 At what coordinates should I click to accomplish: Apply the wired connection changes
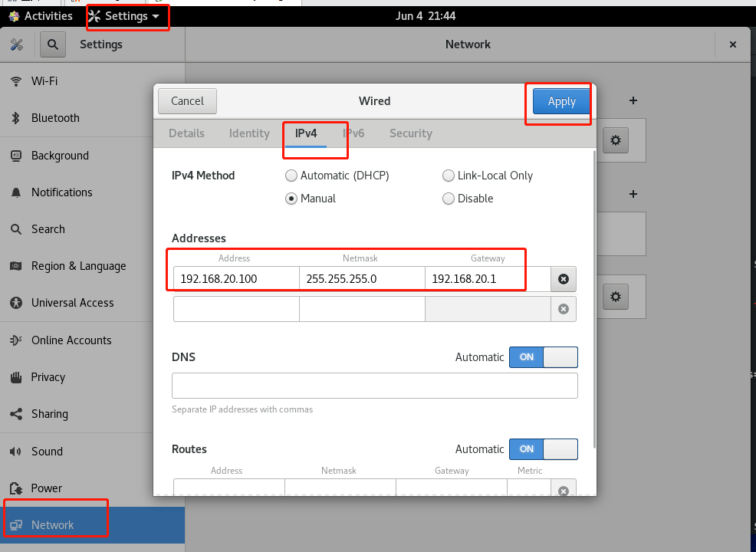point(562,101)
